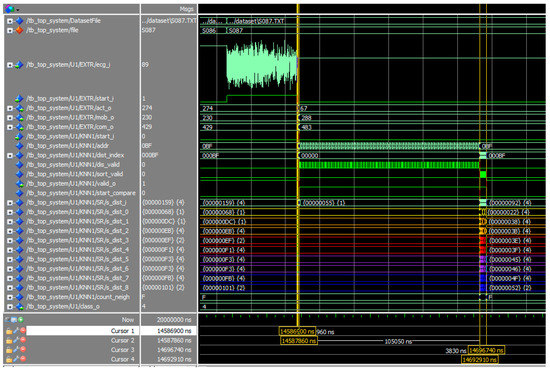Click the edit icon for Cursor 1
550x370 pixels.
tap(16, 331)
